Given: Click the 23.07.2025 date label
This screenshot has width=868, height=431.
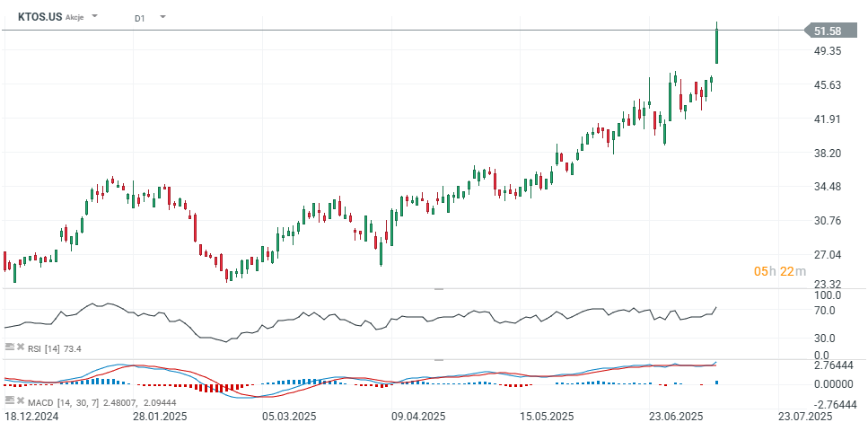Looking at the screenshot, I should [805, 416].
